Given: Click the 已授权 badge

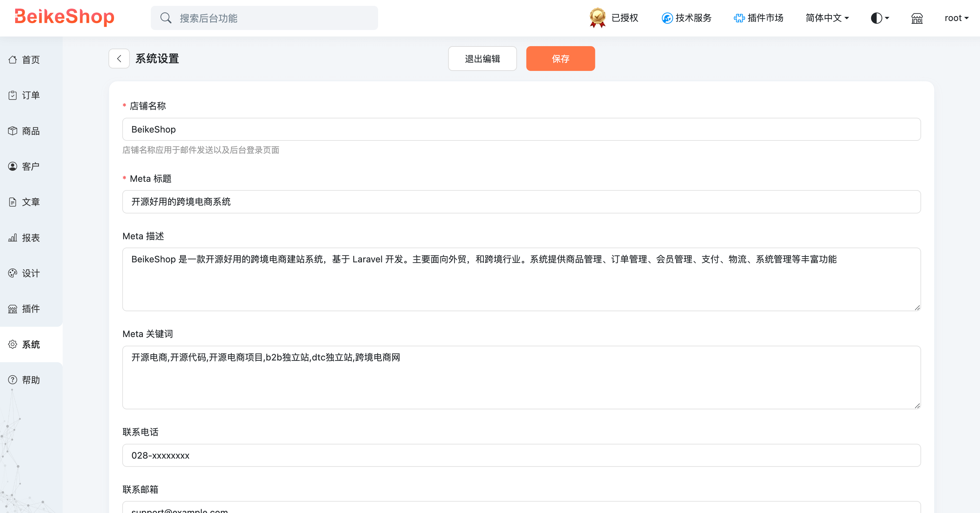Looking at the screenshot, I should 613,18.
